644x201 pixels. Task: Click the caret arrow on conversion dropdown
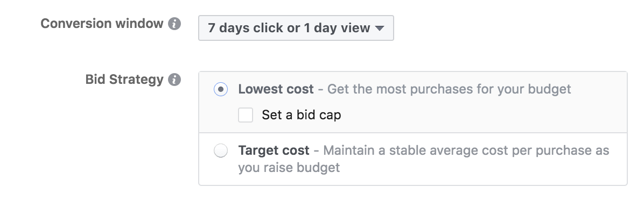(x=380, y=28)
